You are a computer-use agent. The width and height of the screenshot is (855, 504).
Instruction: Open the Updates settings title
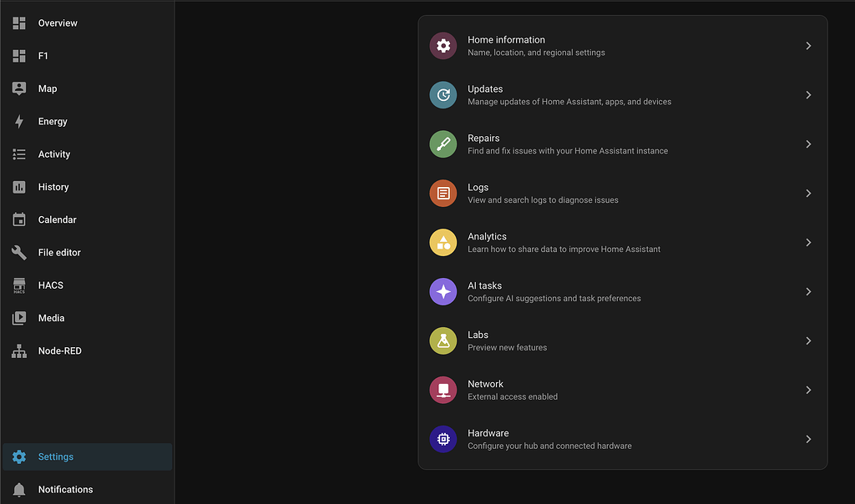pyautogui.click(x=485, y=88)
